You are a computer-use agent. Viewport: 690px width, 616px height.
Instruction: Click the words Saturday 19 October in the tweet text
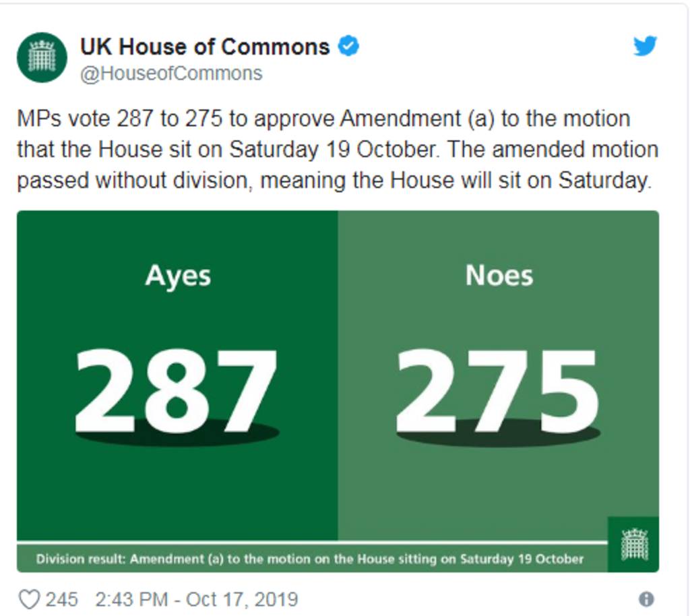click(334, 150)
